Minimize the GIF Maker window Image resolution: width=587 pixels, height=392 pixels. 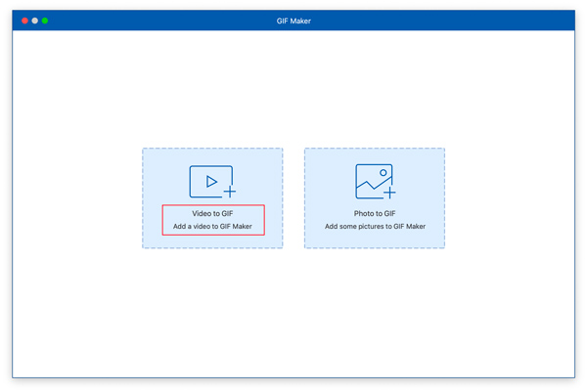(x=35, y=21)
